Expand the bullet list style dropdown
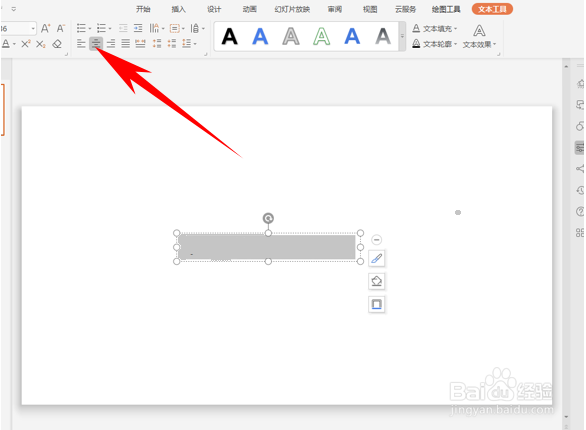 point(90,28)
